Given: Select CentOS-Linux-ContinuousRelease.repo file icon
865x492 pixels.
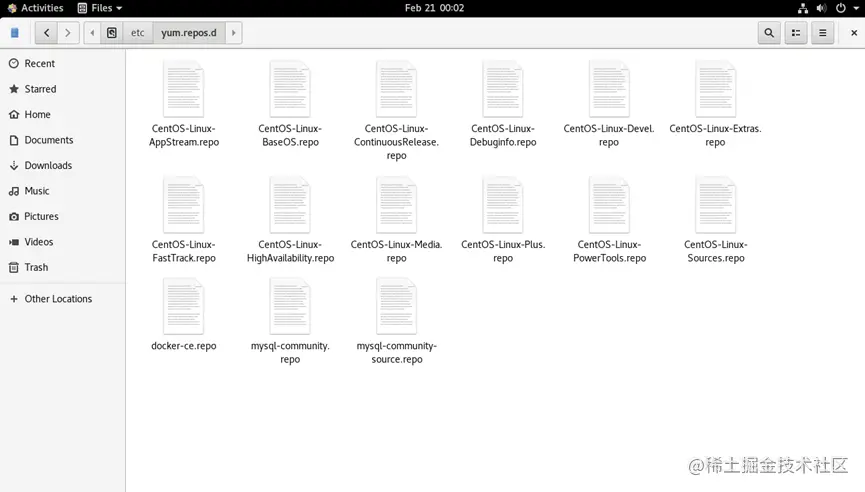Looking at the screenshot, I should click(x=396, y=89).
